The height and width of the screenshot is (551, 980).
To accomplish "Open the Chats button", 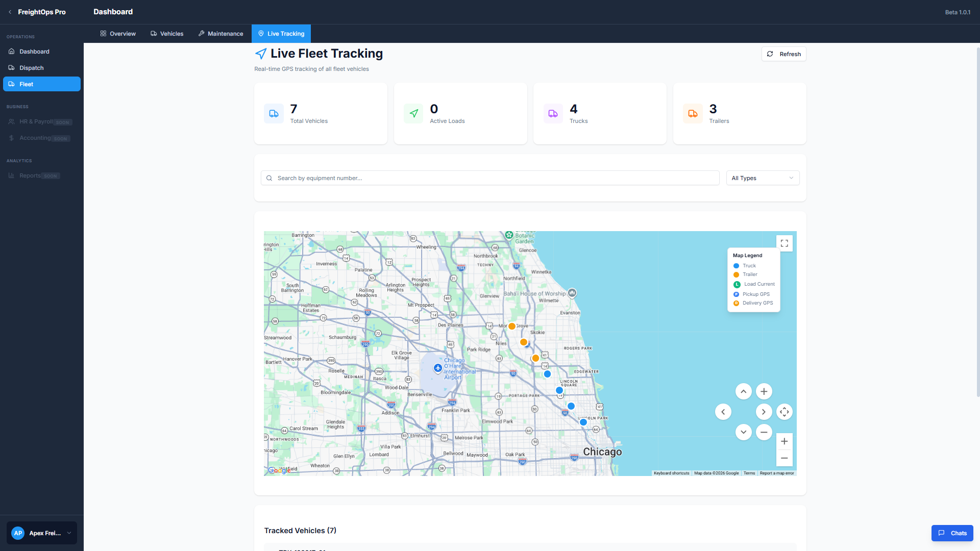I will [x=952, y=533].
